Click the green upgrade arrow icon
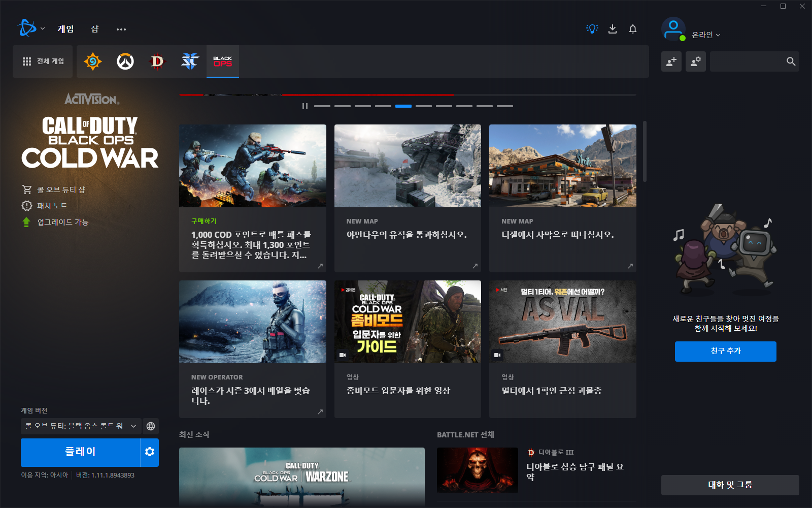812x508 pixels. pos(26,222)
